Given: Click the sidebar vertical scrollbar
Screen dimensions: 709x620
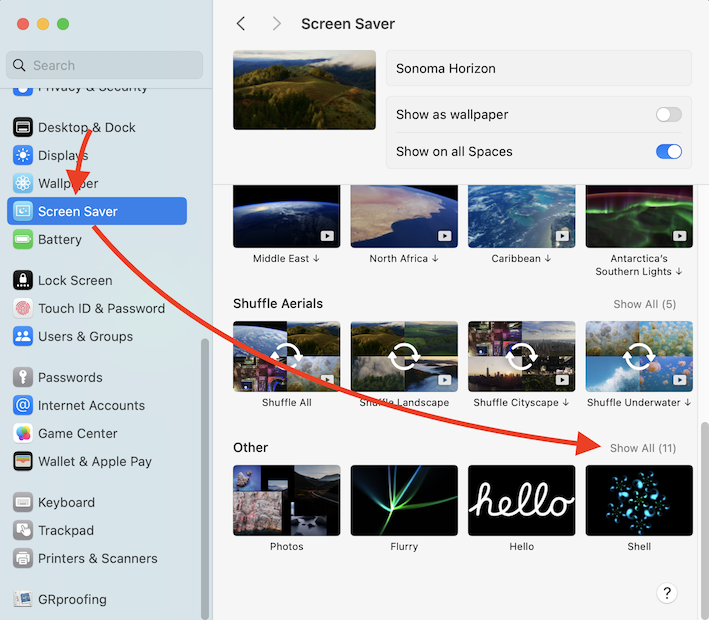Looking at the screenshot, I should tap(205, 478).
